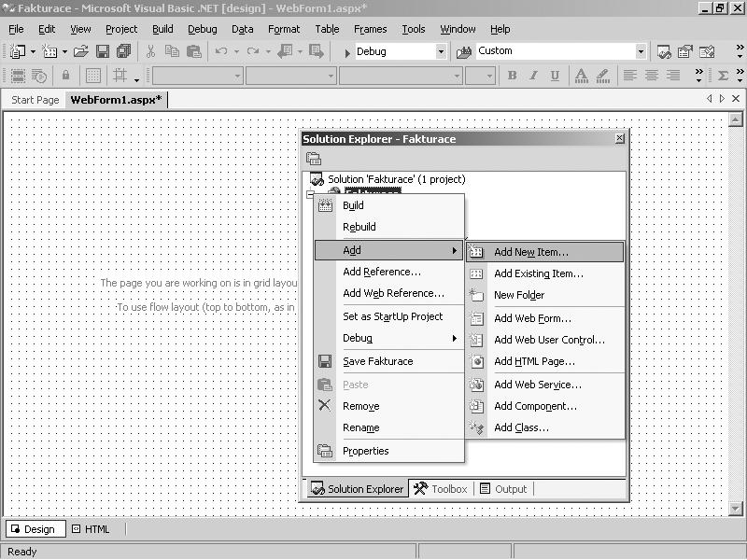Toggle Bold formatting button

pos(512,76)
